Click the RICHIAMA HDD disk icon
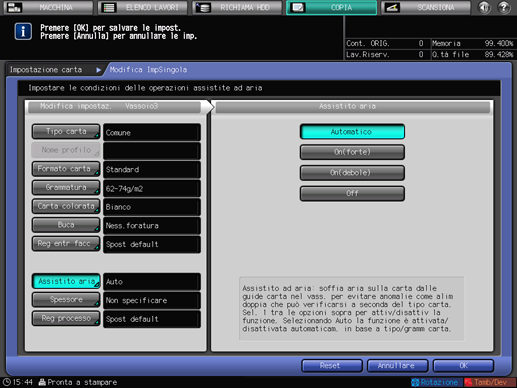The image size is (517, 388). pyautogui.click(x=203, y=7)
